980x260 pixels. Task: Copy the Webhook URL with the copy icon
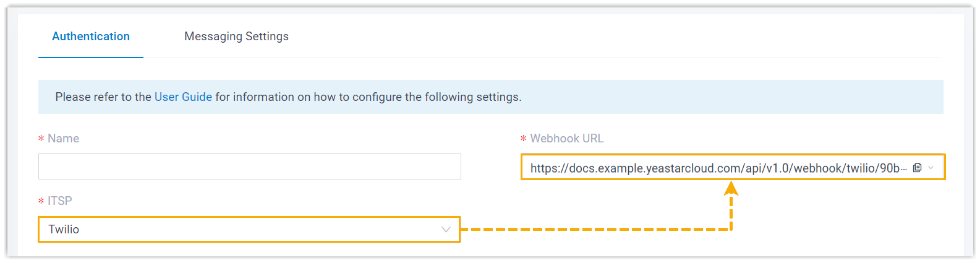coord(918,168)
